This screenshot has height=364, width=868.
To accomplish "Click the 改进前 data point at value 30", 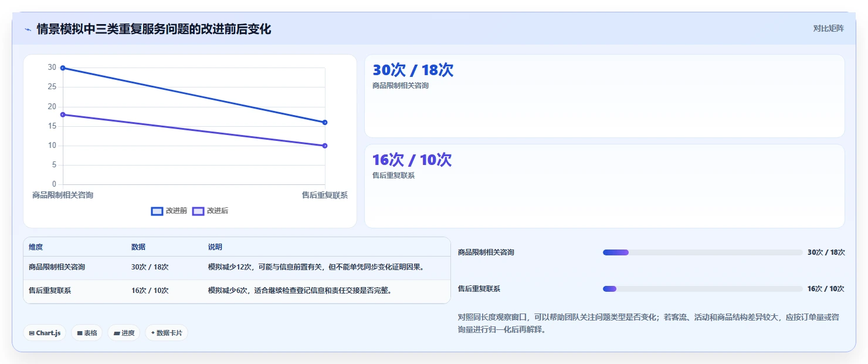I will 63,68.
